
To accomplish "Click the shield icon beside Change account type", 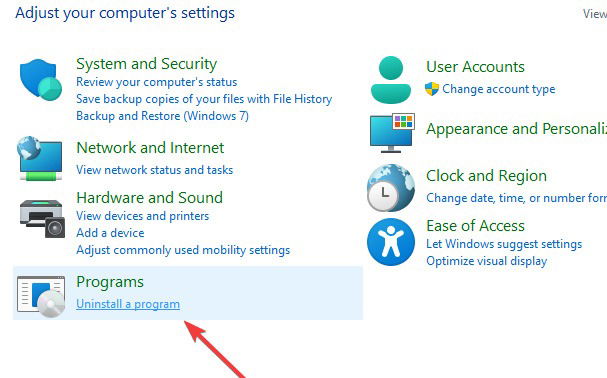I will pyautogui.click(x=432, y=89).
